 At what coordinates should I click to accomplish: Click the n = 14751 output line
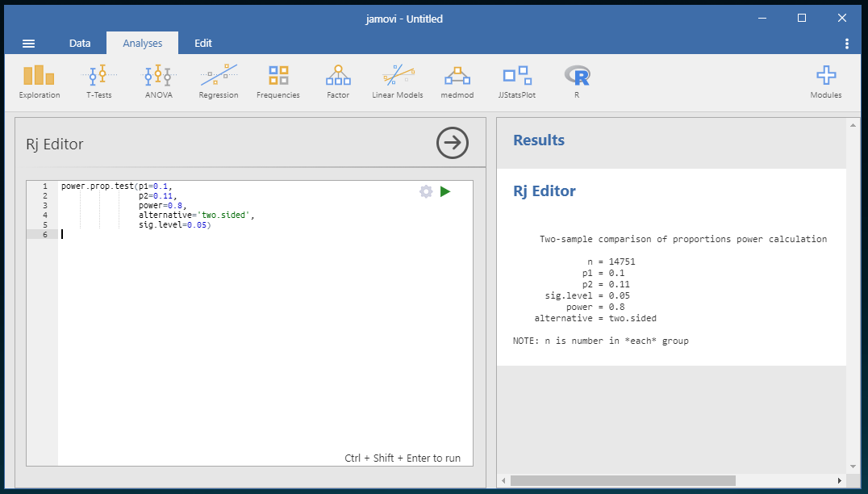point(611,262)
